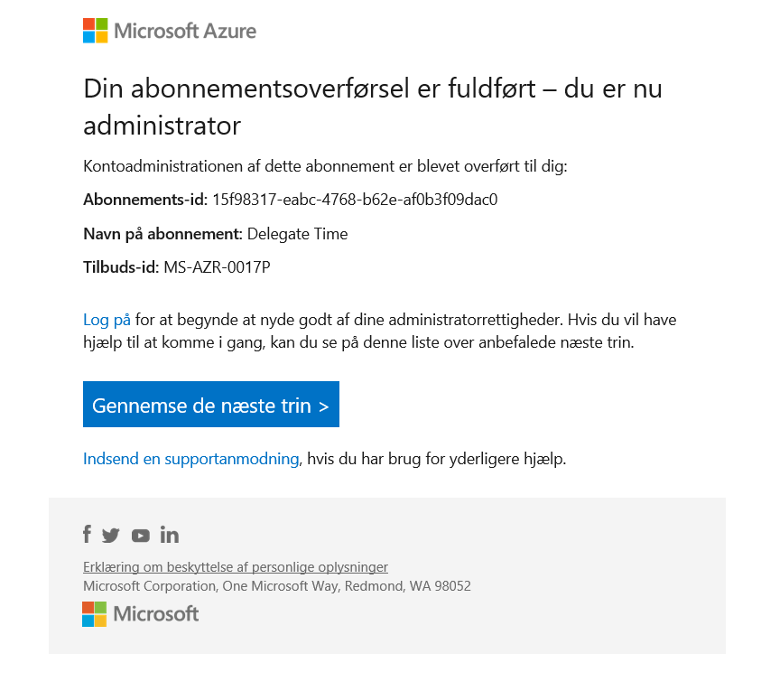The width and height of the screenshot is (761, 700).
Task: Follow the "Log på" link
Action: pyautogui.click(x=107, y=320)
